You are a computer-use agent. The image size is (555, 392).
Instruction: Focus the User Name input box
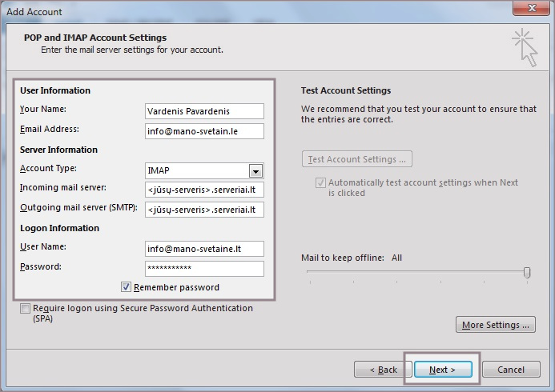[x=204, y=249]
